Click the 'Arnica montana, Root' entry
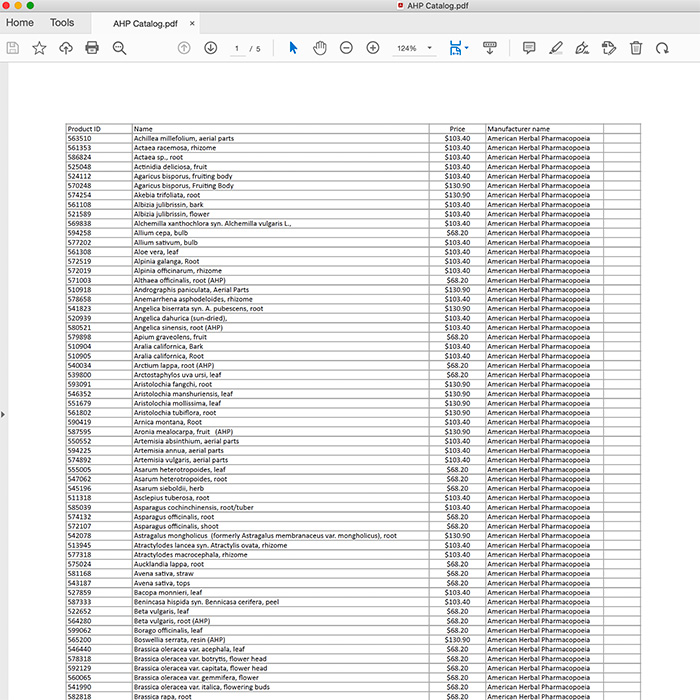700x700 pixels. click(168, 422)
